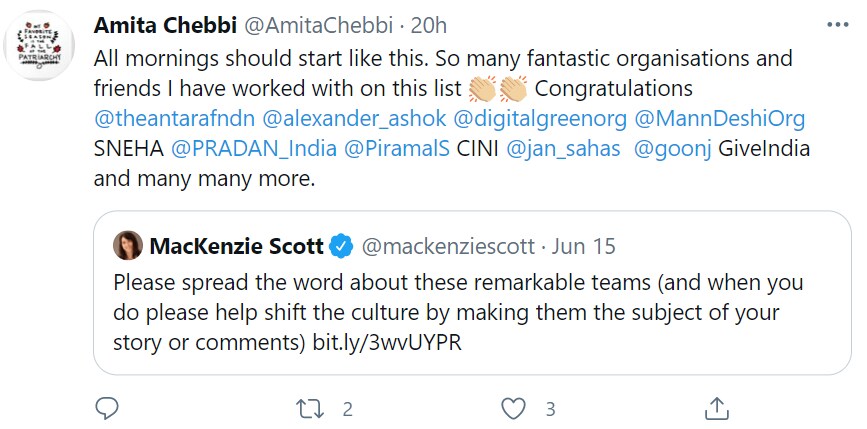The image size is (867, 429).
Task: Visit the @alexander_ashok profile mention
Action: [354, 118]
